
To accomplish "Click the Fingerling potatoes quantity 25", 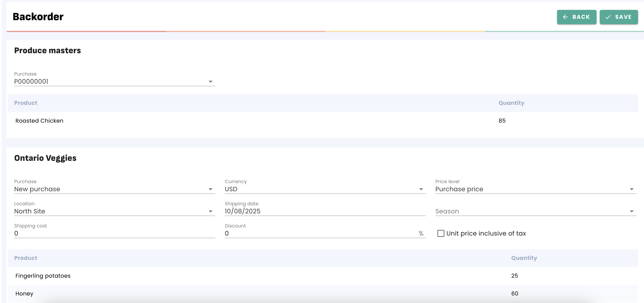I will coord(514,276).
